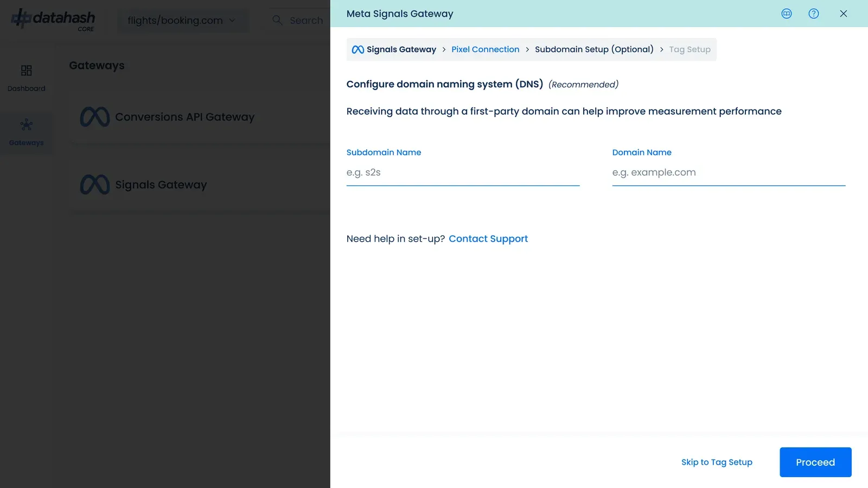
Task: Open the help question mark icon
Action: click(x=814, y=14)
